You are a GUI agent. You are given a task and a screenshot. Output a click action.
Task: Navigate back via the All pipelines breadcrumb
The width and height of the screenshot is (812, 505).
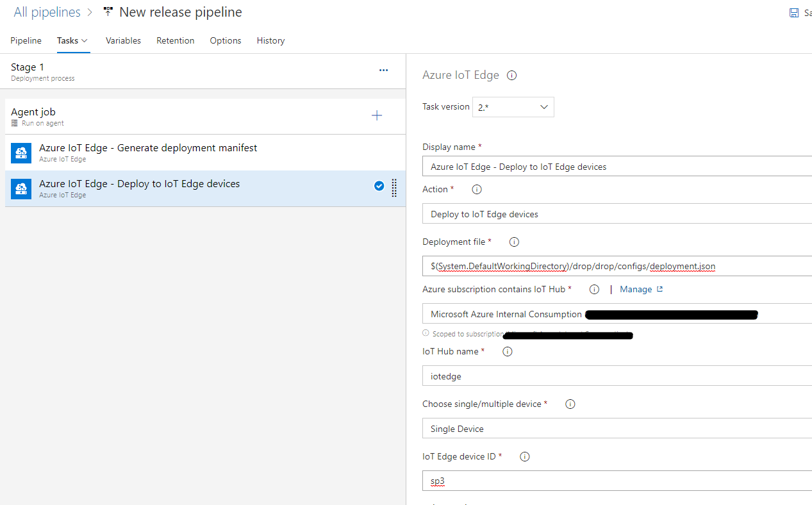(46, 12)
